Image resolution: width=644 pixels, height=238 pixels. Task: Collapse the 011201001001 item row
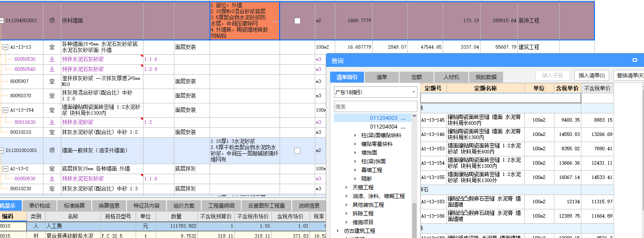2,150
